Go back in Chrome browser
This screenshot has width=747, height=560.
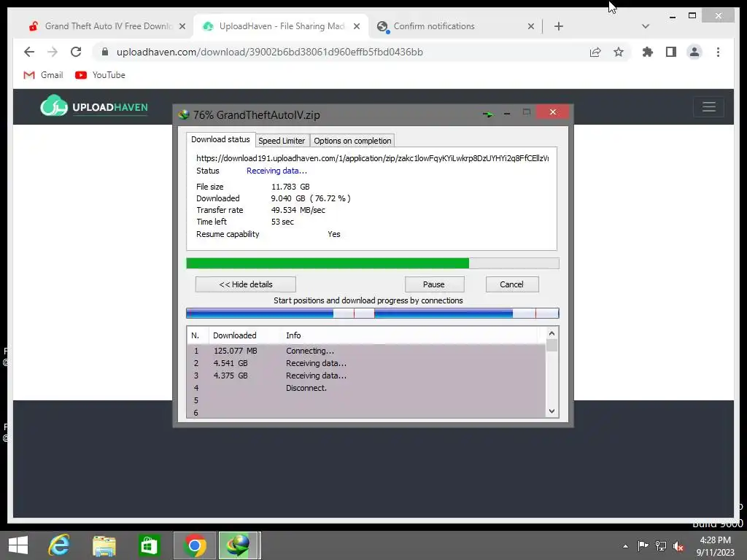[29, 52]
